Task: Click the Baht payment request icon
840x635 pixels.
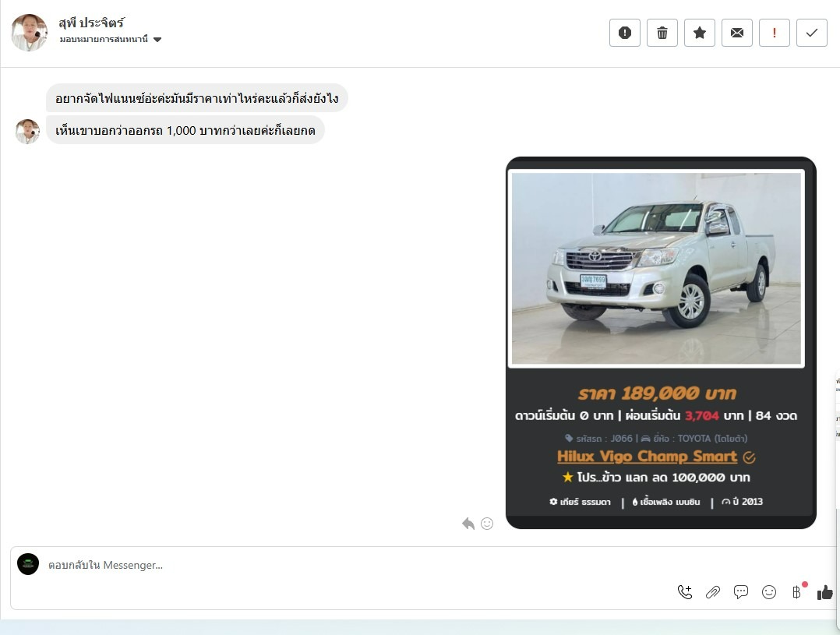Action: coord(796,592)
